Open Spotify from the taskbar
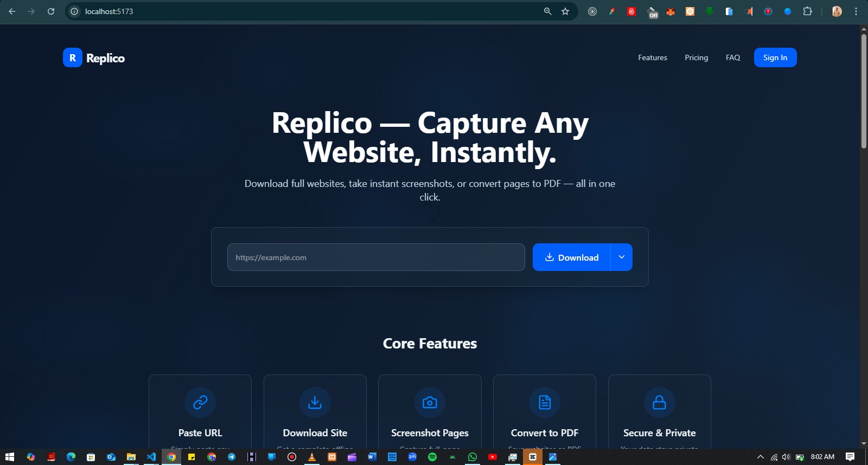 tap(432, 457)
